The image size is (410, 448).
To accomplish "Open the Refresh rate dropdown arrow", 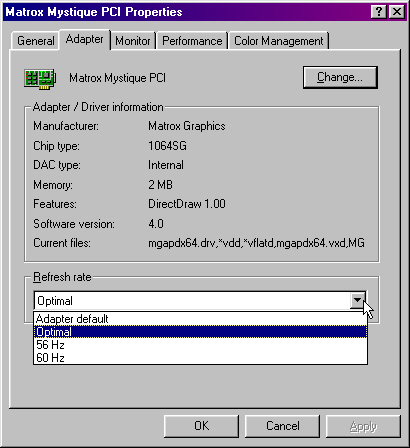I will coord(357,300).
